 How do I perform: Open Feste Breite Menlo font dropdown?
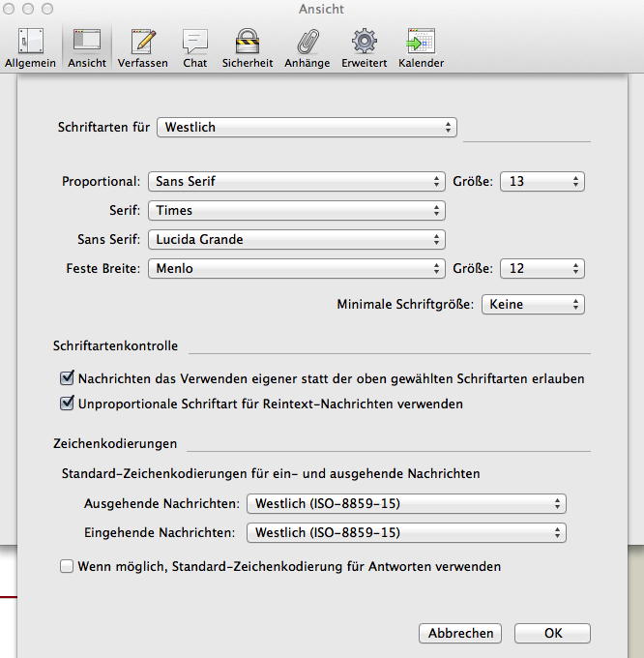pos(296,268)
